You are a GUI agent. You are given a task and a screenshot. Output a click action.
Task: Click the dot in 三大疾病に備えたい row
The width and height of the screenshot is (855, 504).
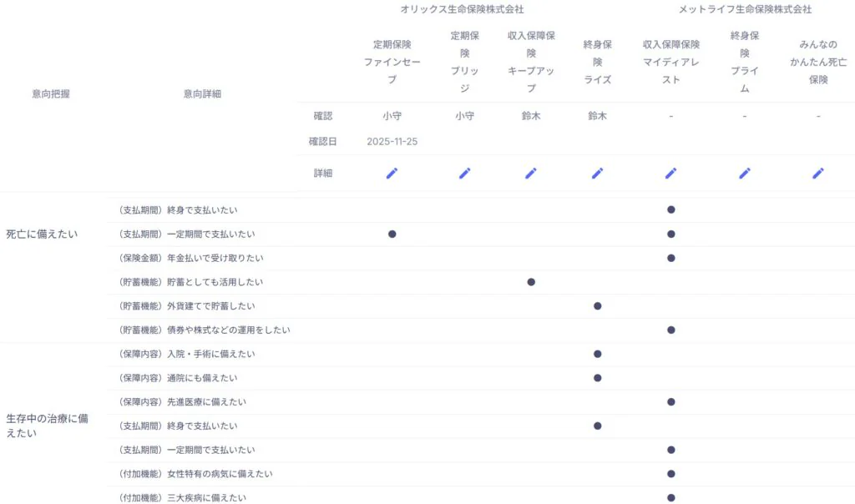coord(671,498)
